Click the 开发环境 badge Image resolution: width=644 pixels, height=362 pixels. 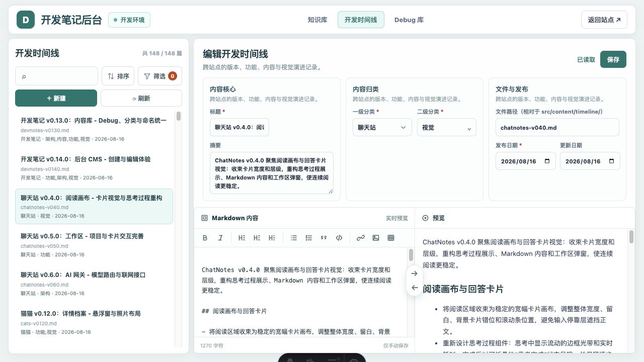click(129, 20)
